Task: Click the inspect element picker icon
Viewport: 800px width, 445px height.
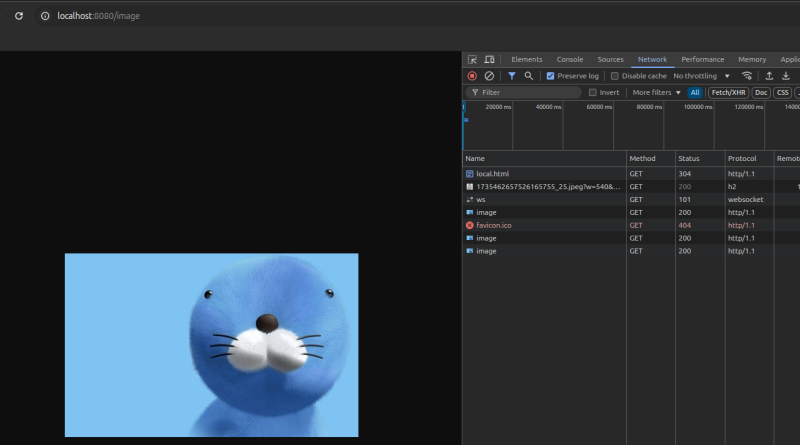Action: [472, 60]
